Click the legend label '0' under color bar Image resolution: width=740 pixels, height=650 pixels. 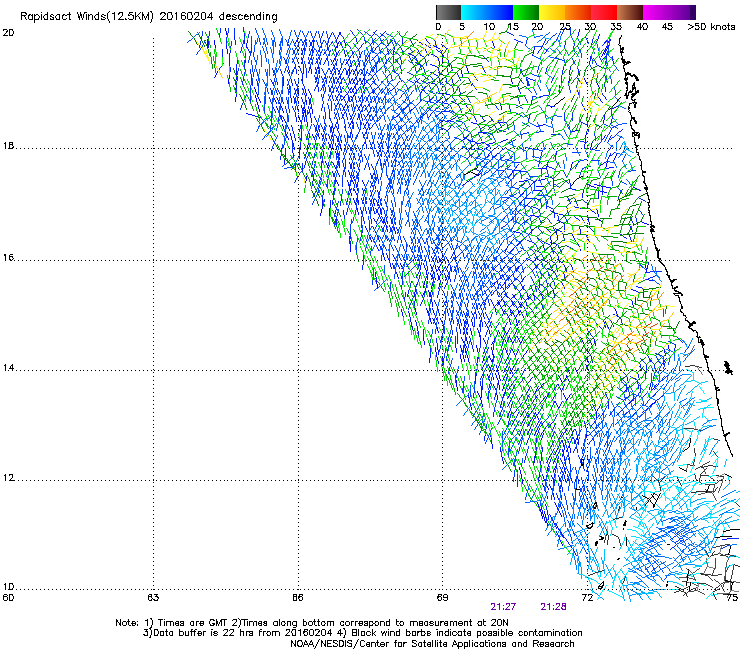coord(438,26)
